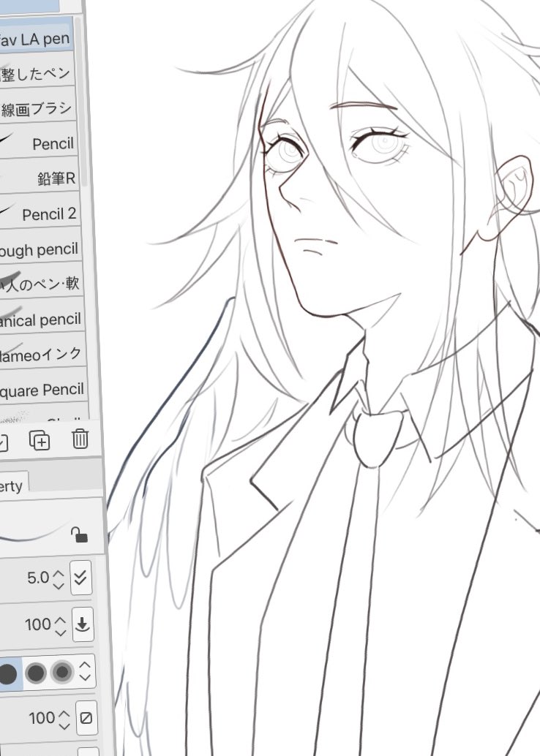The height and width of the screenshot is (756, 540).
Task: Open the dynamics button with download-arrow icon
Action: (x=83, y=624)
